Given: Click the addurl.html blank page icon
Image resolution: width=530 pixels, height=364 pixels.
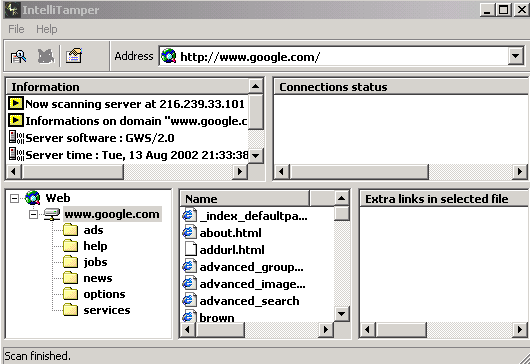Looking at the screenshot, I should (190, 249).
